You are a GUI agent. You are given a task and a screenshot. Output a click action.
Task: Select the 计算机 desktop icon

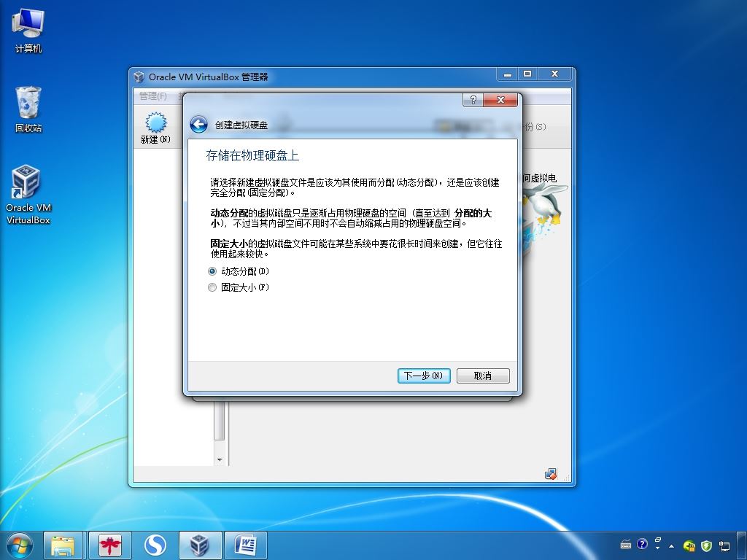point(28,31)
